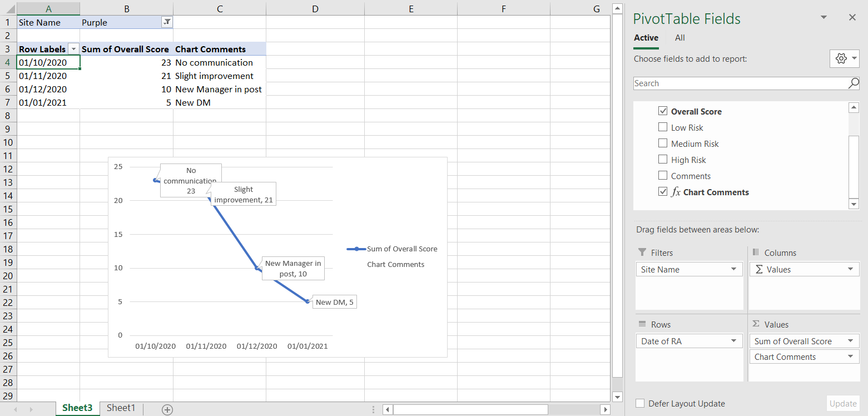The width and height of the screenshot is (868, 416).
Task: Click the search magnifier icon in field list
Action: (854, 83)
